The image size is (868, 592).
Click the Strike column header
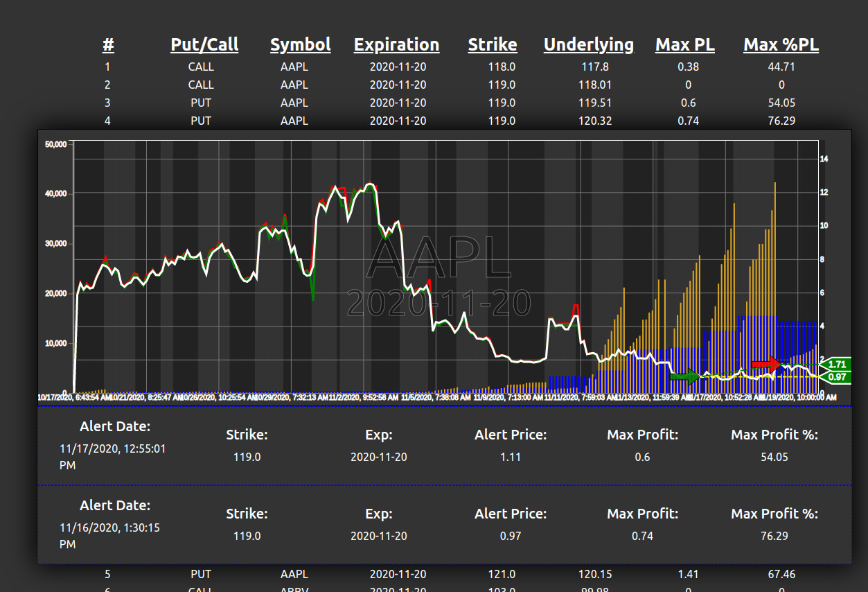[493, 45]
